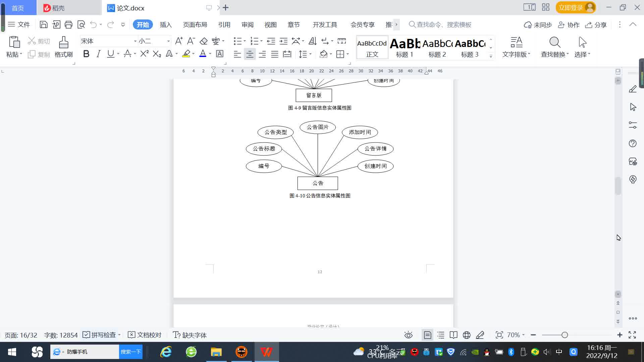The height and width of the screenshot is (362, 644).
Task: Toggle center alignment
Action: coord(250,54)
